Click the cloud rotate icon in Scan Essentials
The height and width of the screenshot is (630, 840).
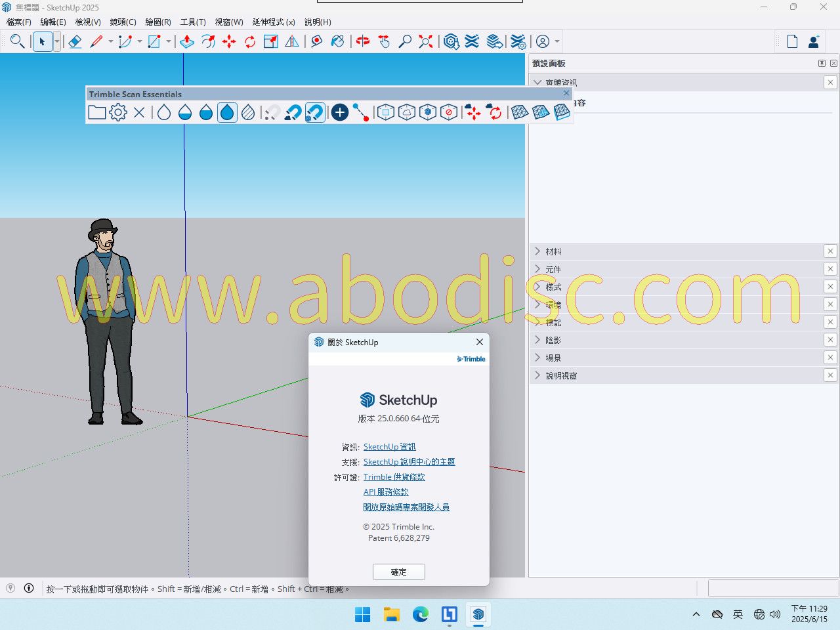pyautogui.click(x=494, y=112)
